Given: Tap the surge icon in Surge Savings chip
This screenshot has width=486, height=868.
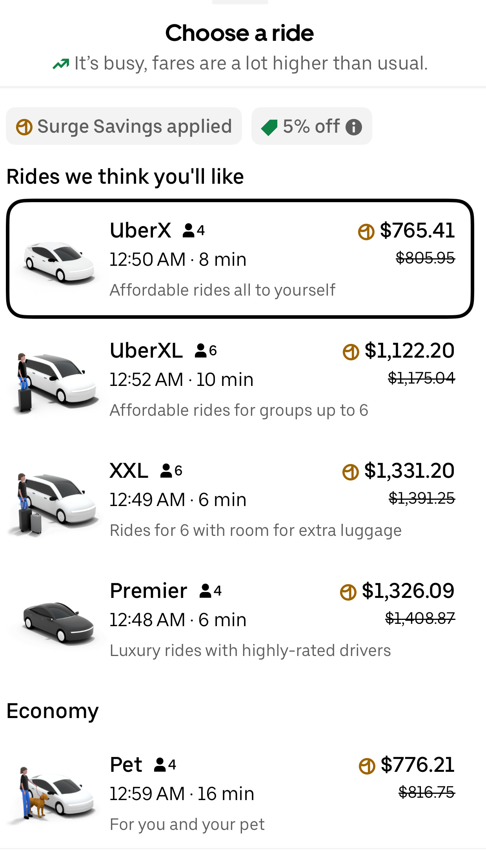Looking at the screenshot, I should tap(24, 127).
